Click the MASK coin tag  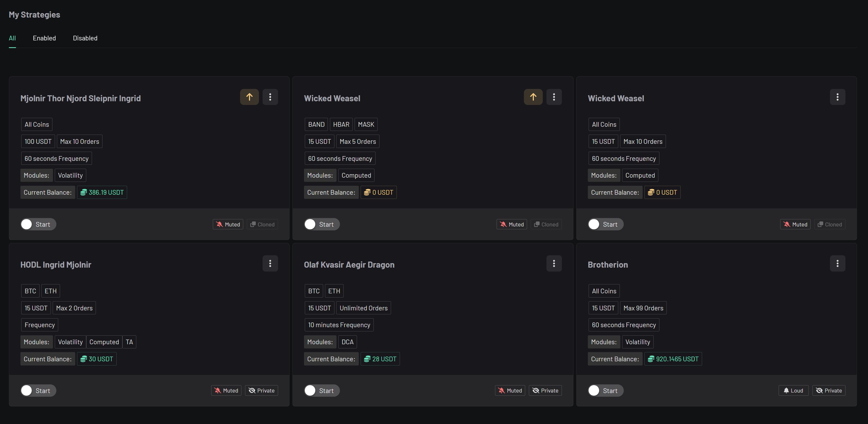click(366, 124)
